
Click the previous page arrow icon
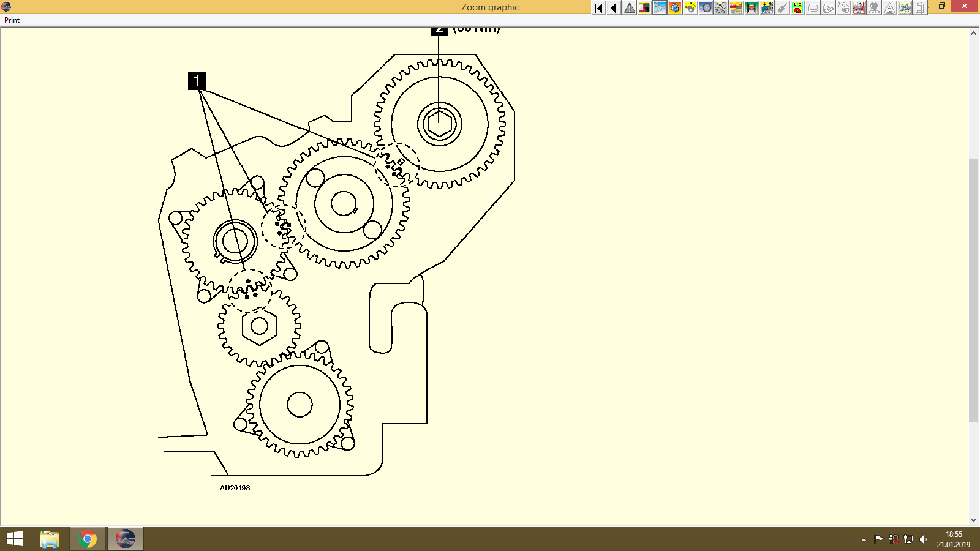point(612,8)
